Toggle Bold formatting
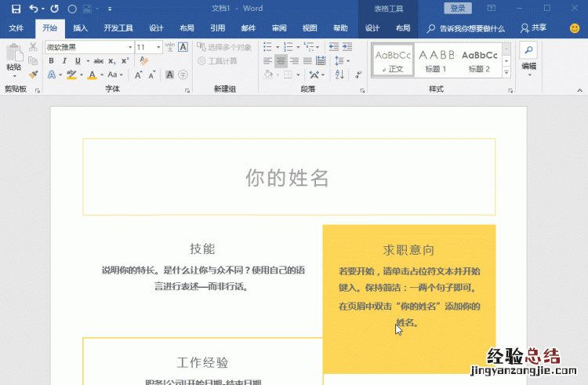This screenshot has height=385, width=588. (x=52, y=60)
